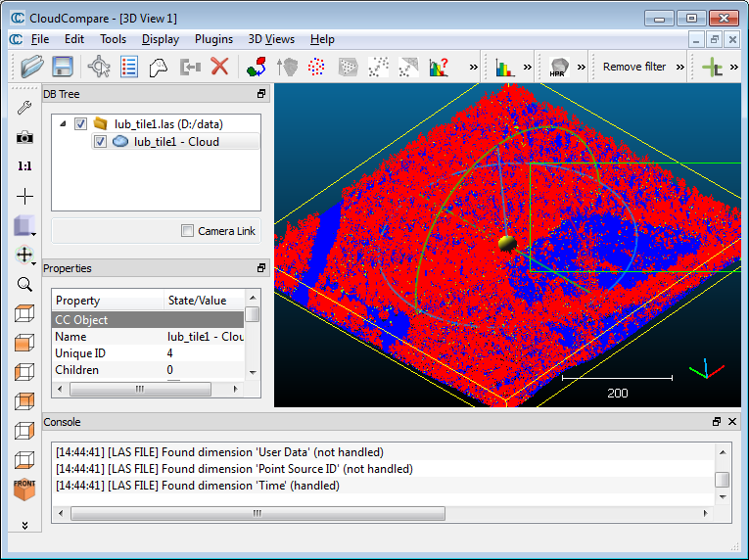Image resolution: width=749 pixels, height=560 pixels.
Task: Open the view mode cube dropdown
Action: tap(33, 234)
